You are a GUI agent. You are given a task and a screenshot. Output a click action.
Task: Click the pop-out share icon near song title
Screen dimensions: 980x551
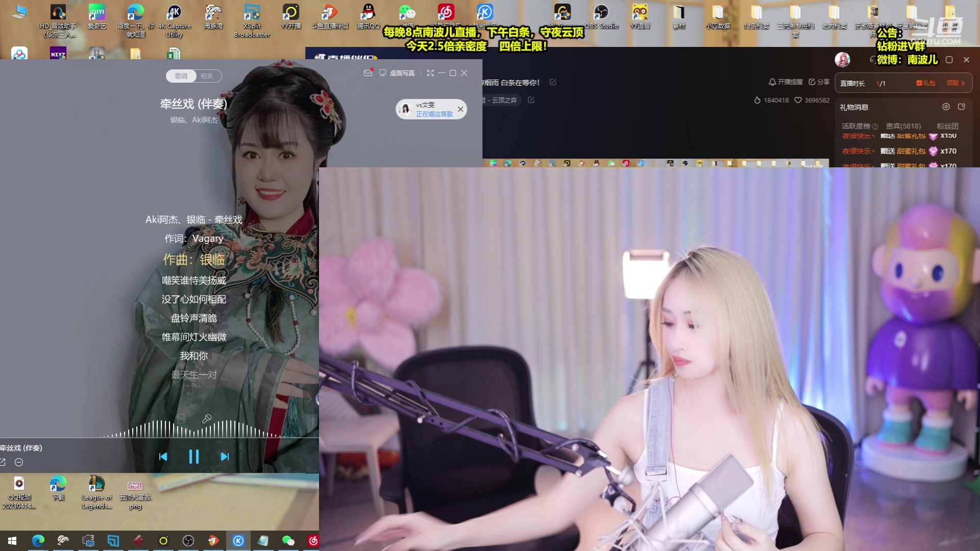point(3,462)
